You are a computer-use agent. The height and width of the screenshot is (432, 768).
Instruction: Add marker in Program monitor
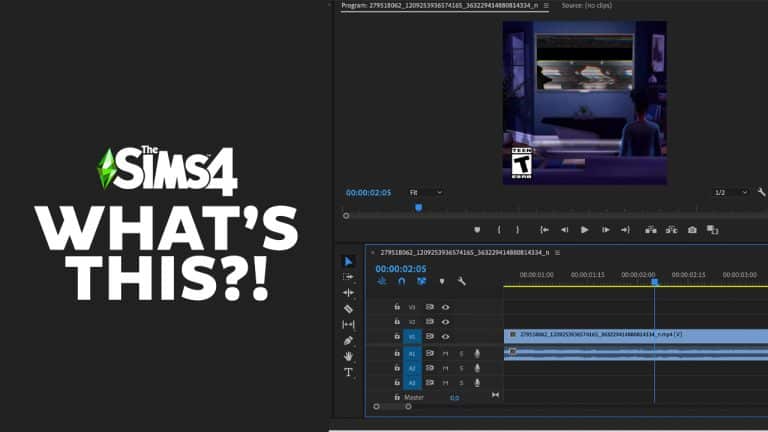coord(477,230)
